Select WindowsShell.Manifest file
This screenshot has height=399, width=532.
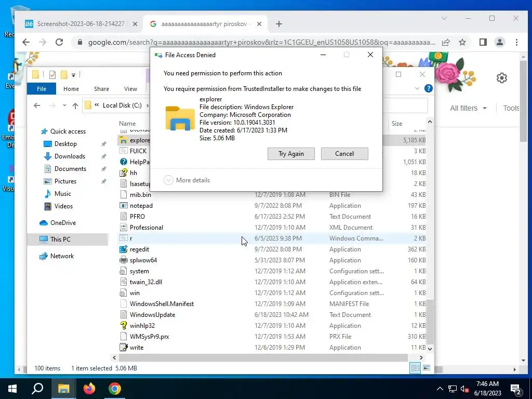click(x=162, y=303)
